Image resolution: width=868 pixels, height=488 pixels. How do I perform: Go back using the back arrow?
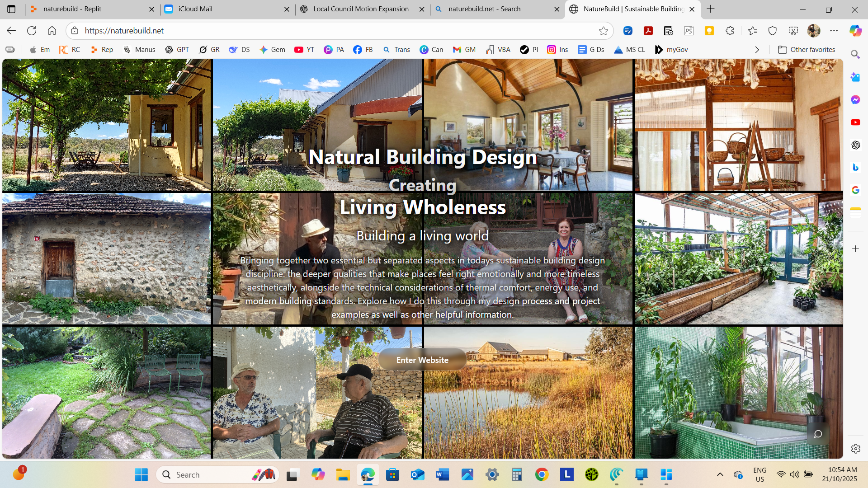coord(11,31)
